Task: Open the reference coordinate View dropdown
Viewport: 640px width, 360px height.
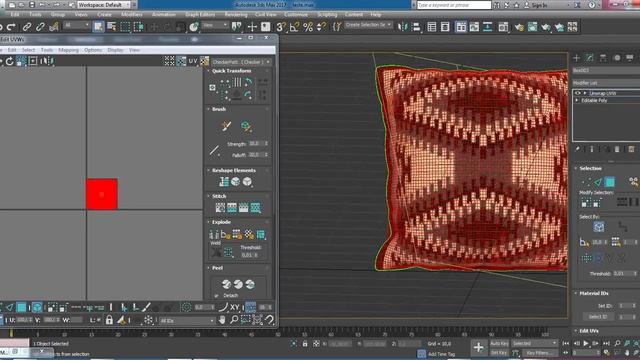Action: point(215,25)
